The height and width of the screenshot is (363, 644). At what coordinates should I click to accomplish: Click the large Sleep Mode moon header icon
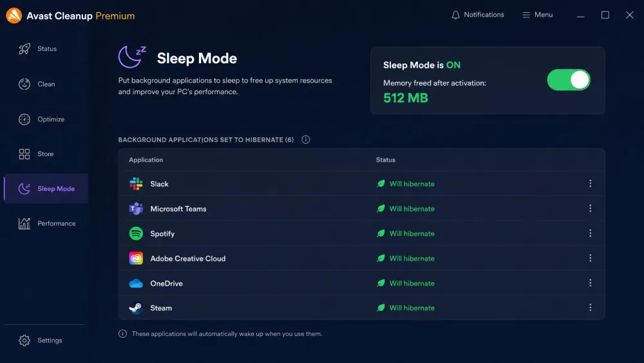132,57
